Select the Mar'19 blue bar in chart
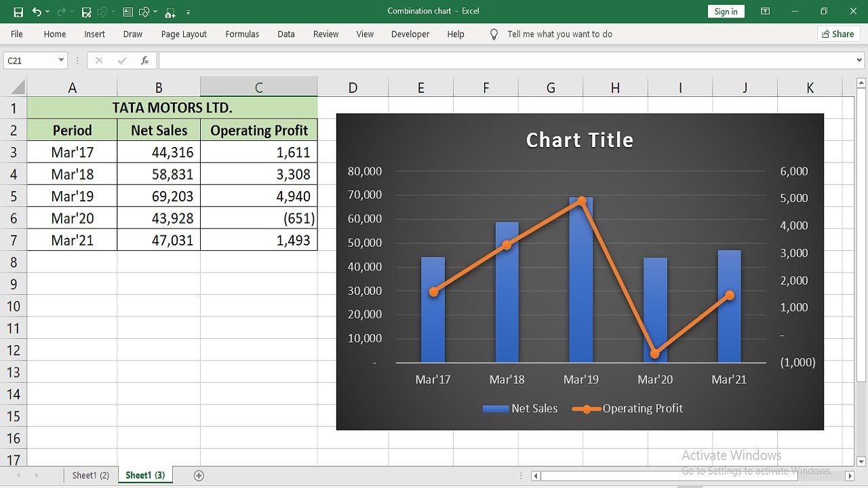Image resolution: width=868 pixels, height=488 pixels. coord(581,280)
